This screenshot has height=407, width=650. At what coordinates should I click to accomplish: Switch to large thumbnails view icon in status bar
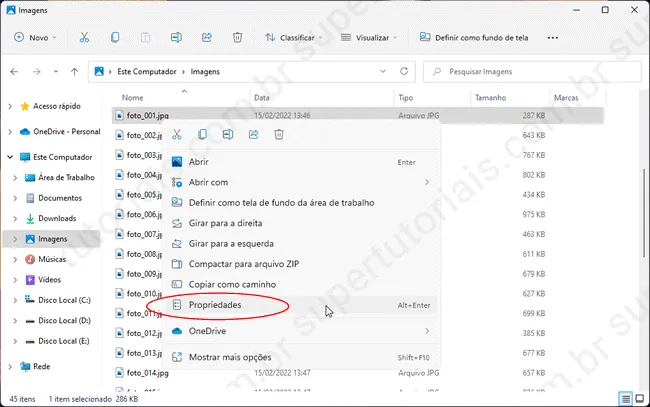[x=640, y=399]
